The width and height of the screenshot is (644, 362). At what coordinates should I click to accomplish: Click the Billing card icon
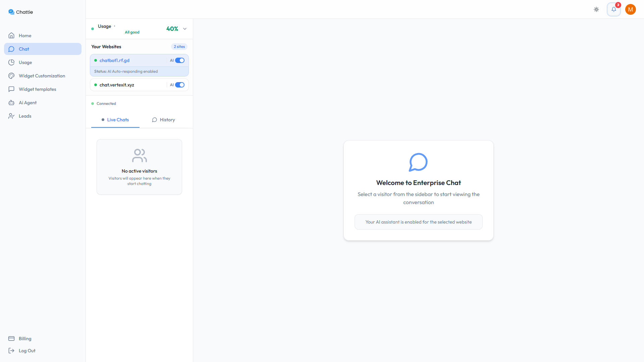point(11,339)
